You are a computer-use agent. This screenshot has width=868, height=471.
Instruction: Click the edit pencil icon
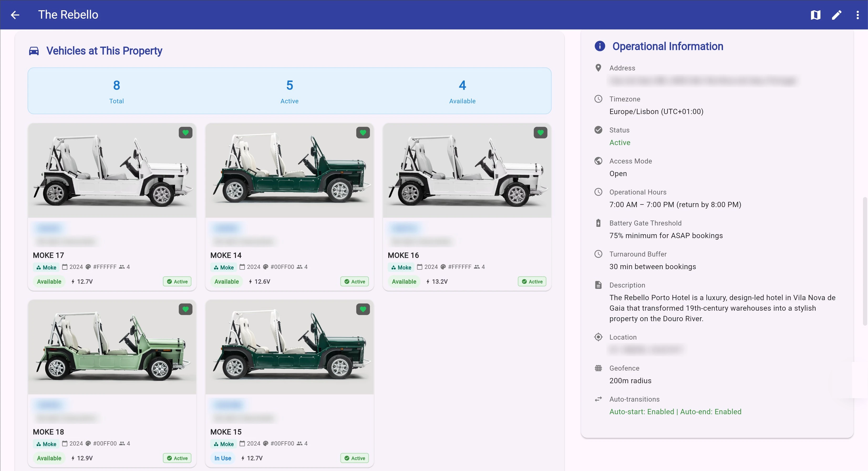click(836, 15)
